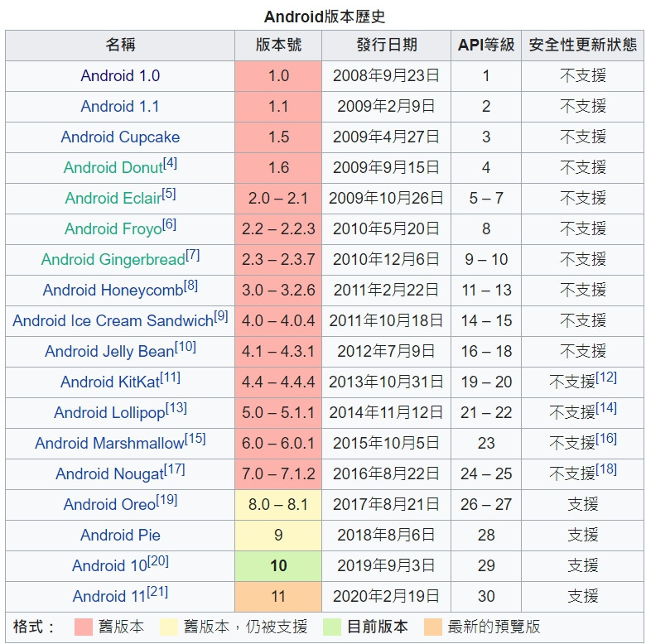Select the API level cell 14 – 15
Viewport: 646px width, 644px height.
point(486,321)
